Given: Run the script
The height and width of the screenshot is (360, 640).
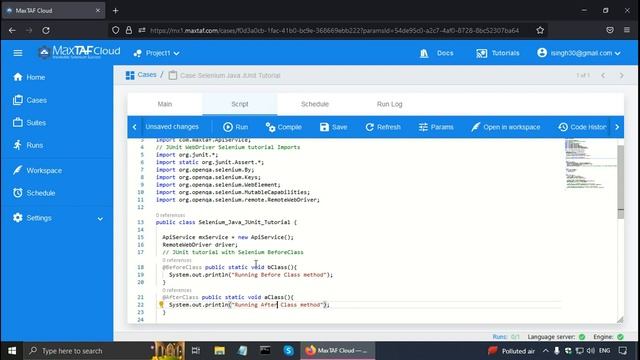Looking at the screenshot, I should click(x=236, y=127).
